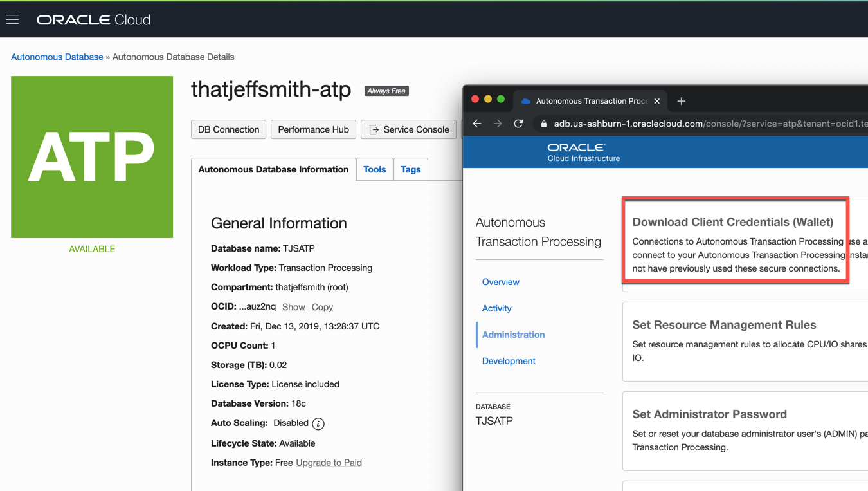Image resolution: width=868 pixels, height=491 pixels.
Task: Click the General Information heading
Action: coord(279,223)
